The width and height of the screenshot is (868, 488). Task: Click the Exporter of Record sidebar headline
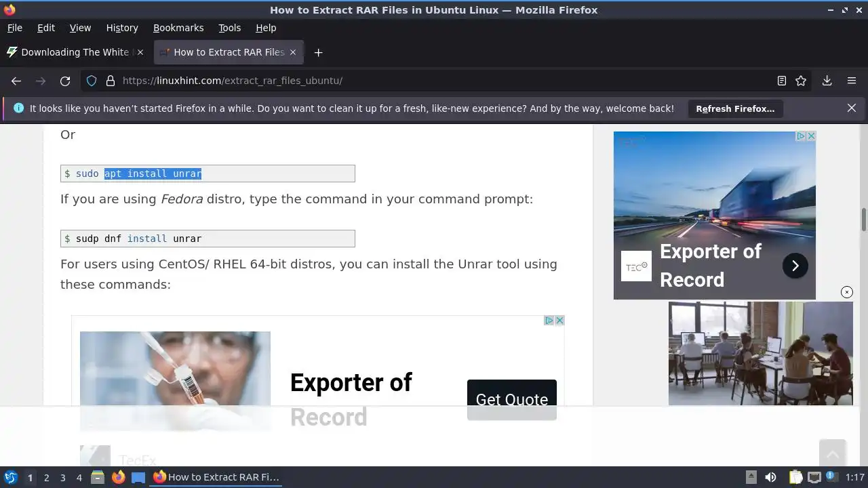[711, 266]
